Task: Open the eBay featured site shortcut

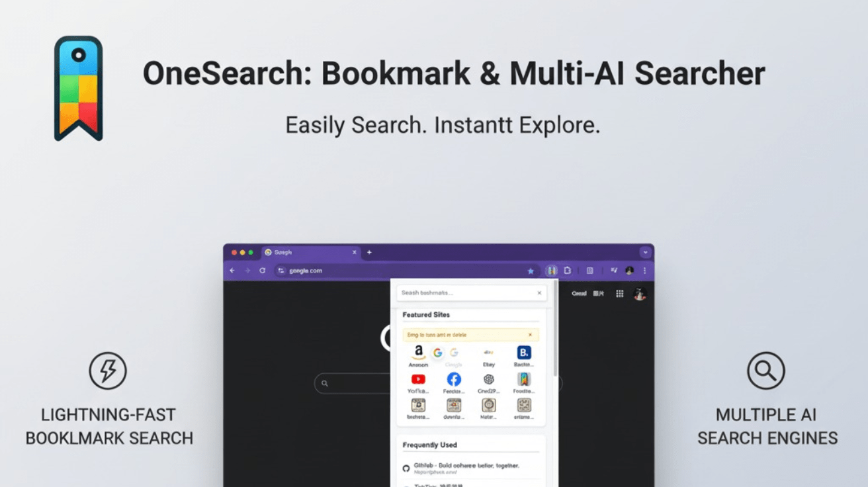Action: [489, 354]
